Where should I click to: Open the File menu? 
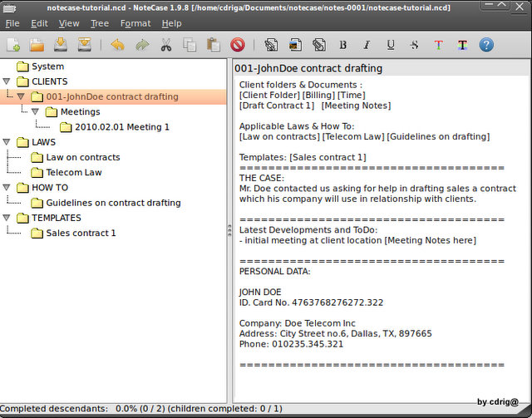pos(12,23)
